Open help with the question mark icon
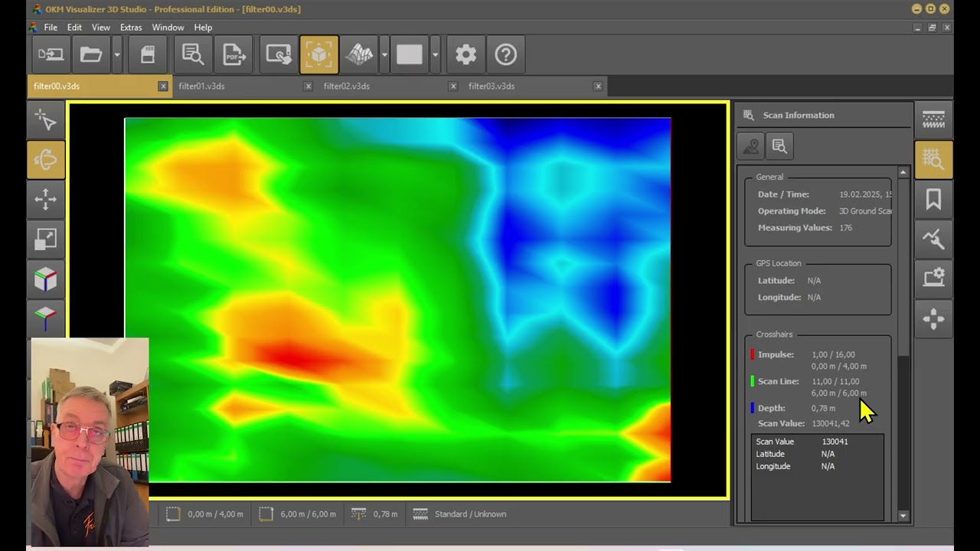The height and width of the screenshot is (551, 980). click(x=506, y=54)
